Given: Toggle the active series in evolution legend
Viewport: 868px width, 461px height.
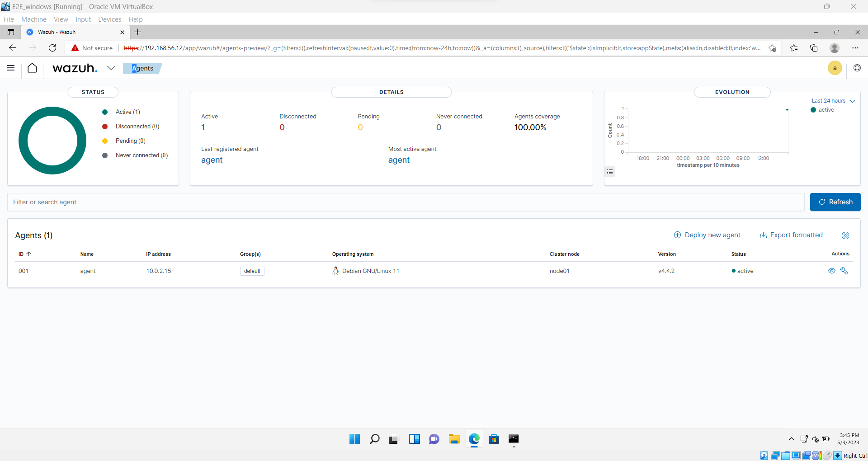Looking at the screenshot, I should click(x=822, y=110).
